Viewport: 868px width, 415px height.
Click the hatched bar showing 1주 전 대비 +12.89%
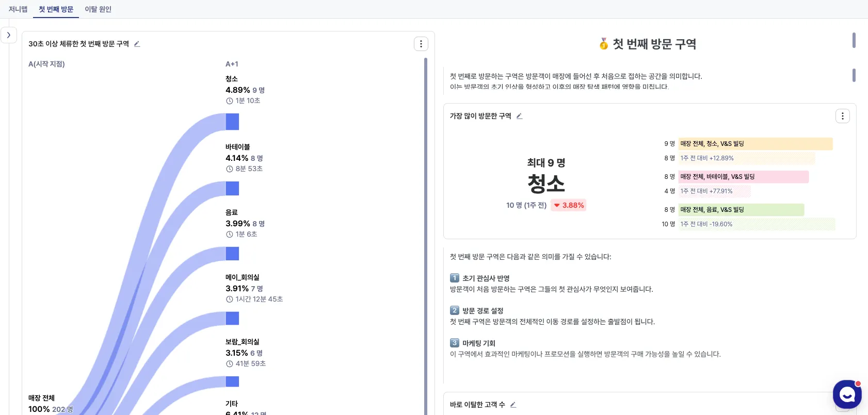coord(747,158)
